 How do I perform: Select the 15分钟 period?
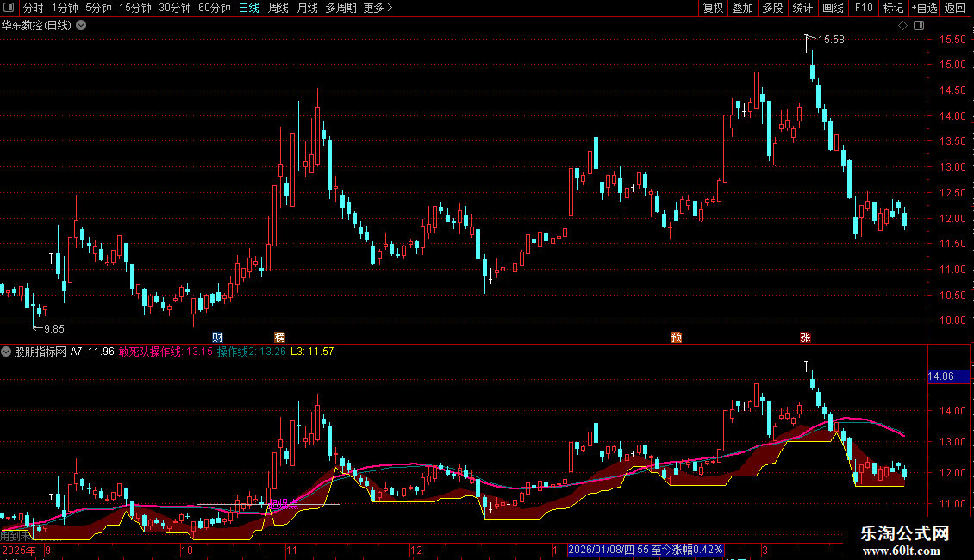pos(134,8)
